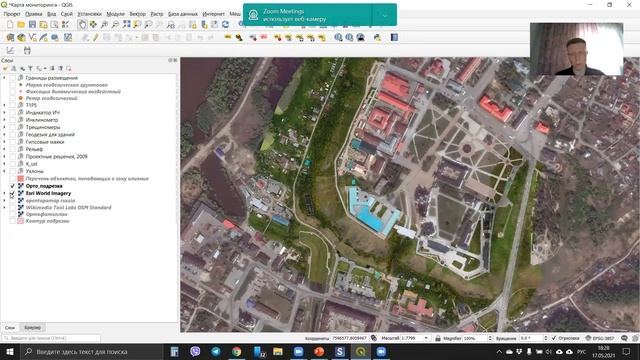Image resolution: width=640 pixels, height=360 pixels.
Task: Click the field calculator grid icon in toolbar
Action: pyautogui.click(x=68, y=38)
